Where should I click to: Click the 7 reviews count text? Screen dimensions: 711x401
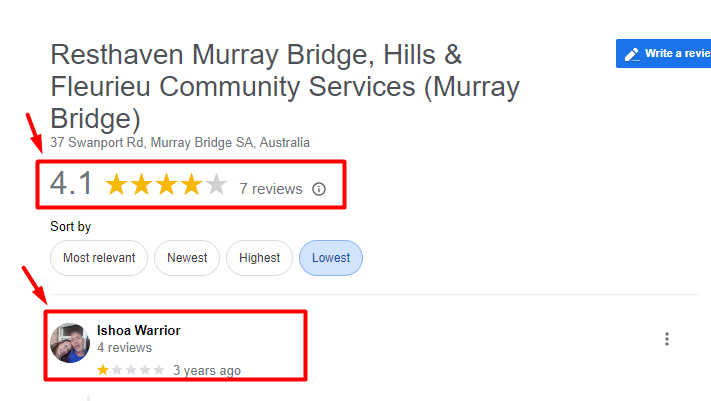pos(271,189)
